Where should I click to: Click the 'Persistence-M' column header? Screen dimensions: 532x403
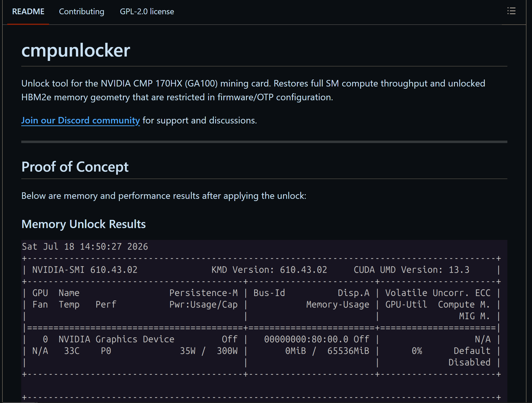[203, 293]
